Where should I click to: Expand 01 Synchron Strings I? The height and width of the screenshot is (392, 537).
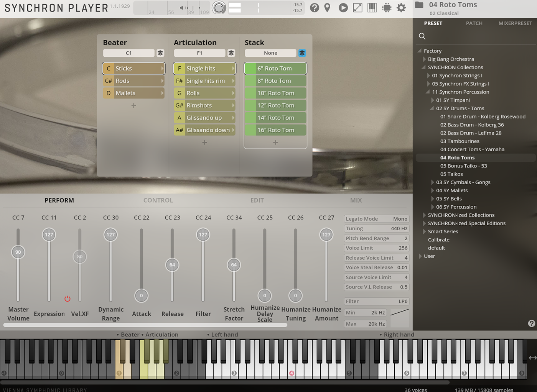[428, 75]
